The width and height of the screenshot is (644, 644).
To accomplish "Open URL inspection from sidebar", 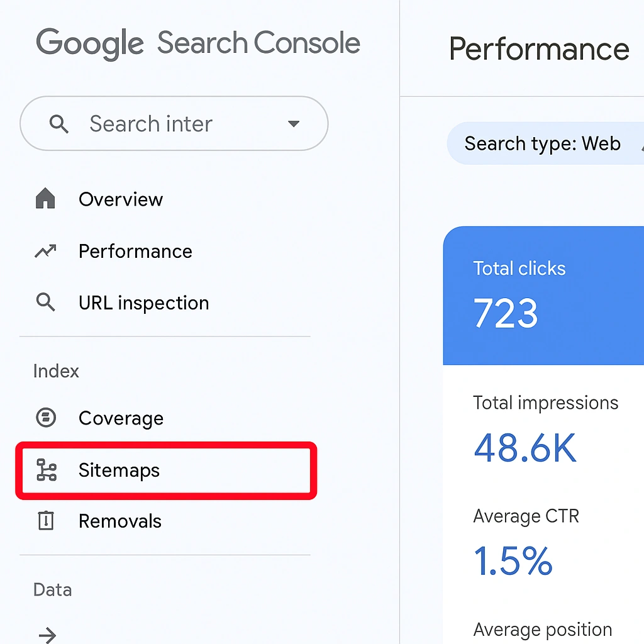I will [x=143, y=303].
